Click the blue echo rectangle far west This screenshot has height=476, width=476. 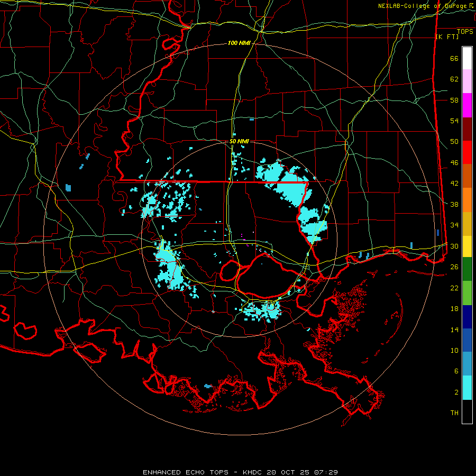[x=68, y=188]
